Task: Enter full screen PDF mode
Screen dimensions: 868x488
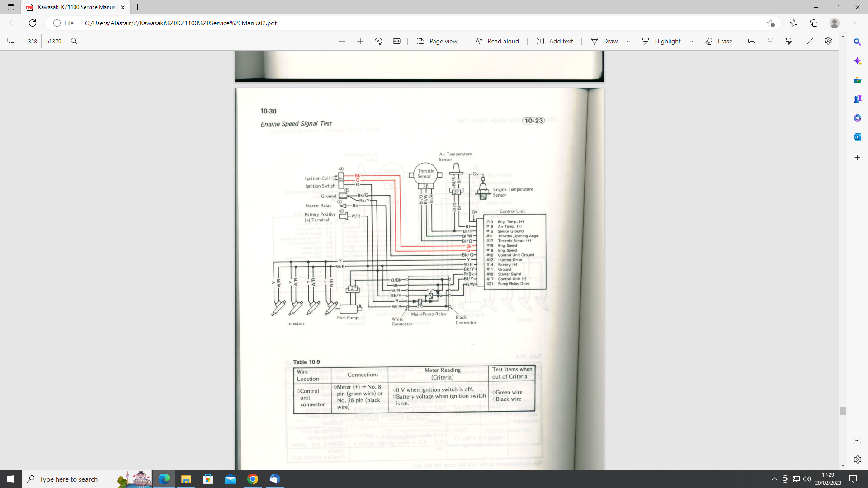Action: pos(810,41)
